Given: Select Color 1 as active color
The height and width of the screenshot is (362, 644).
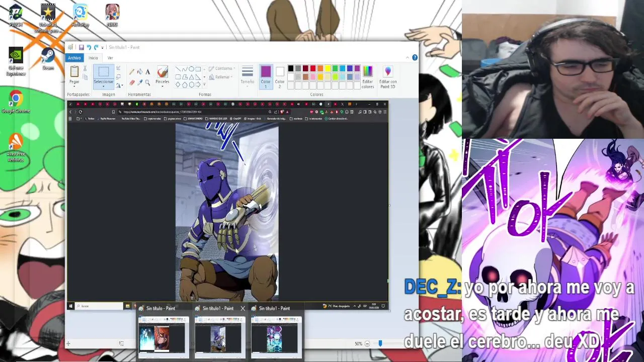Looking at the screenshot, I should (266, 77).
